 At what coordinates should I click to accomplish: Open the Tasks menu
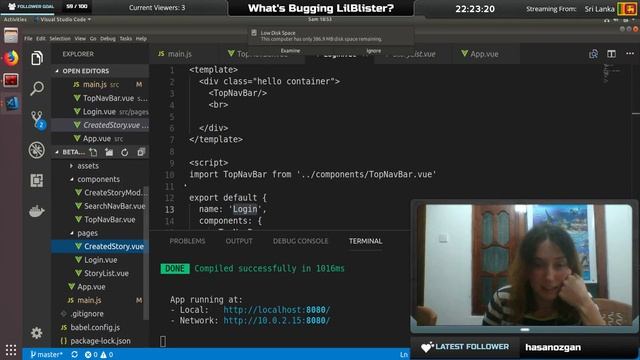[x=126, y=38]
